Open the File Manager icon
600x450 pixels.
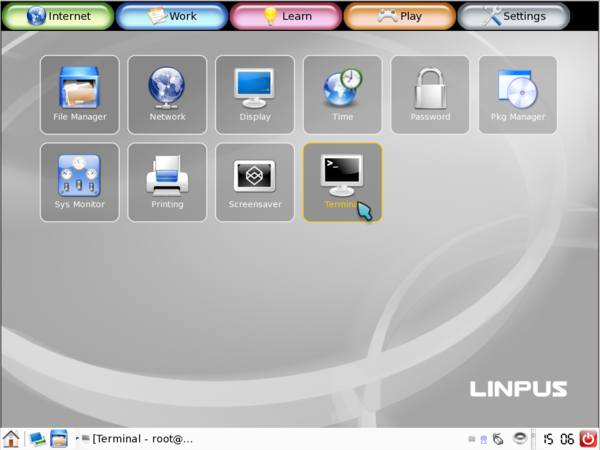79,94
